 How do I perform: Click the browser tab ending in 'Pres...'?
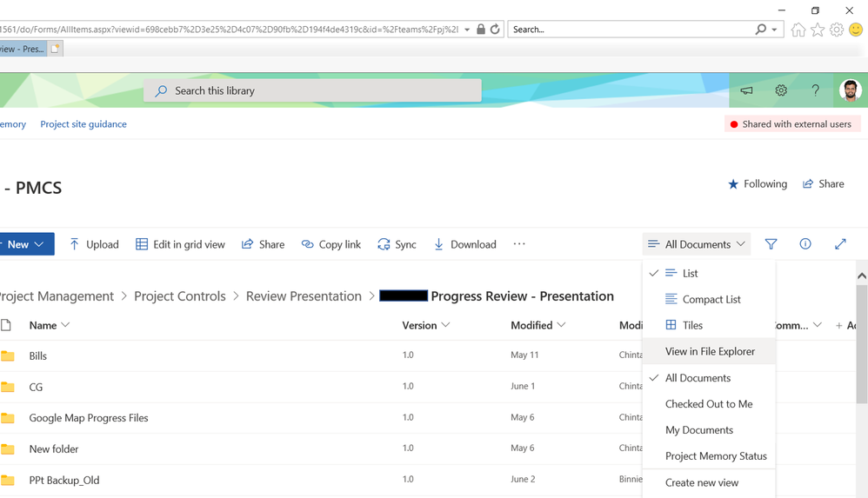[x=23, y=49]
